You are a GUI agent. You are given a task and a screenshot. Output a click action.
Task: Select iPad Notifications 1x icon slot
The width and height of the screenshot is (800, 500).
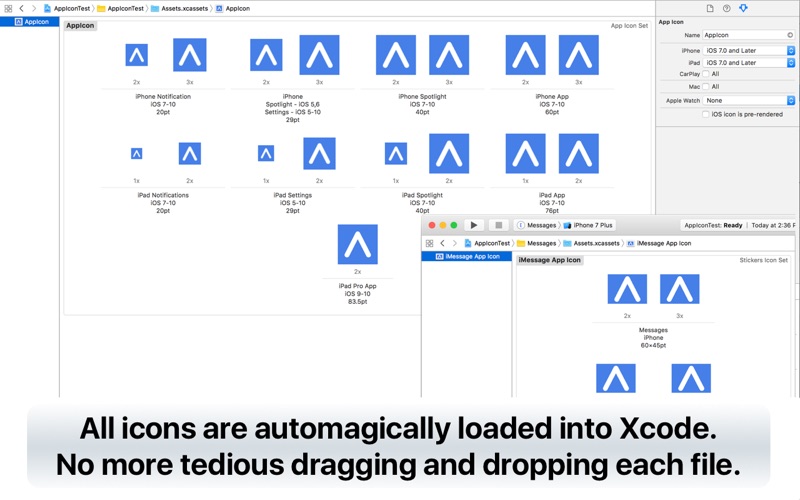[x=137, y=154]
